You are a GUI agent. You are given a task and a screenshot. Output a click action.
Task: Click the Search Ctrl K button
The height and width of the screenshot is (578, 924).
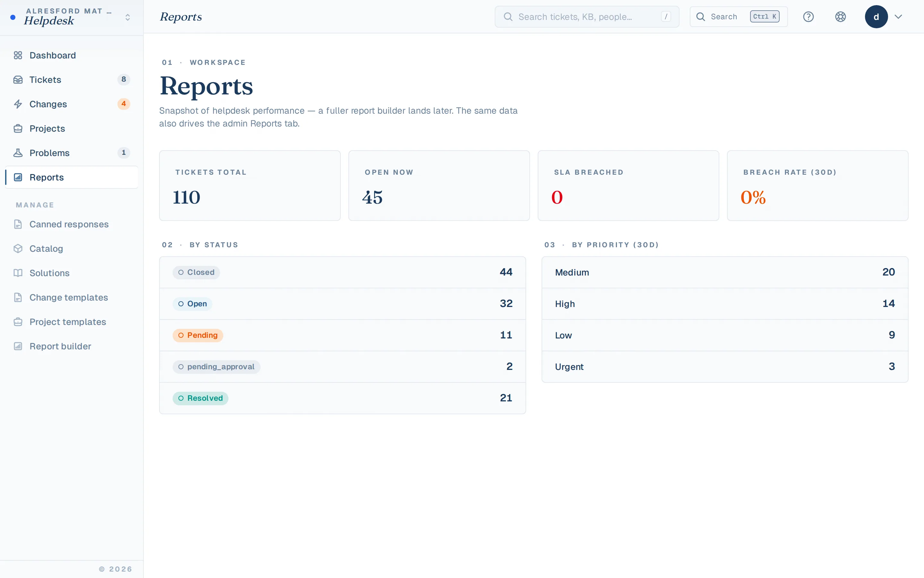click(x=739, y=17)
